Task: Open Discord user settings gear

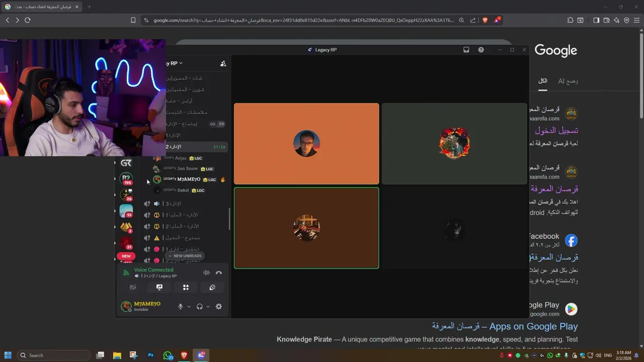Action: pyautogui.click(x=219, y=307)
